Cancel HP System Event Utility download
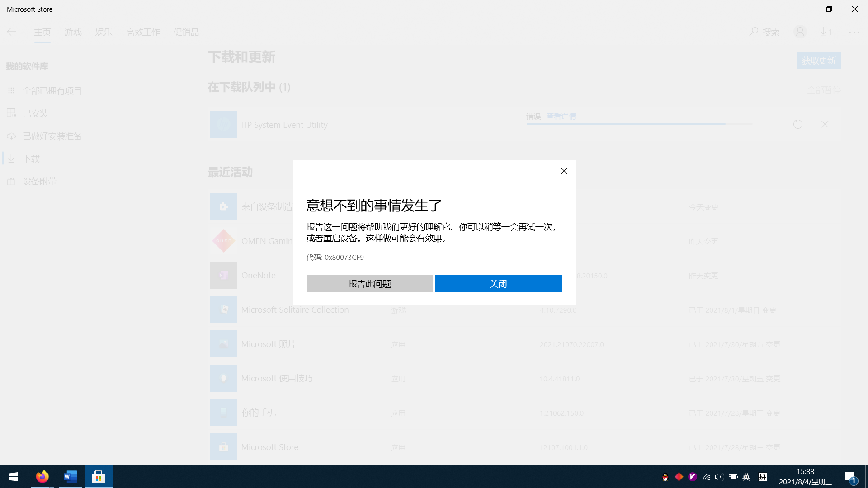 [825, 124]
